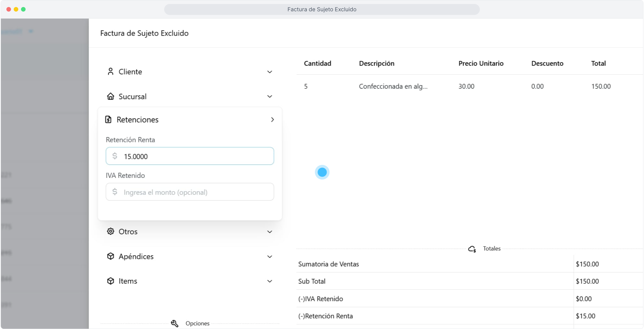Collapse the Retenciones panel arrow
This screenshot has width=644, height=329.
272,120
